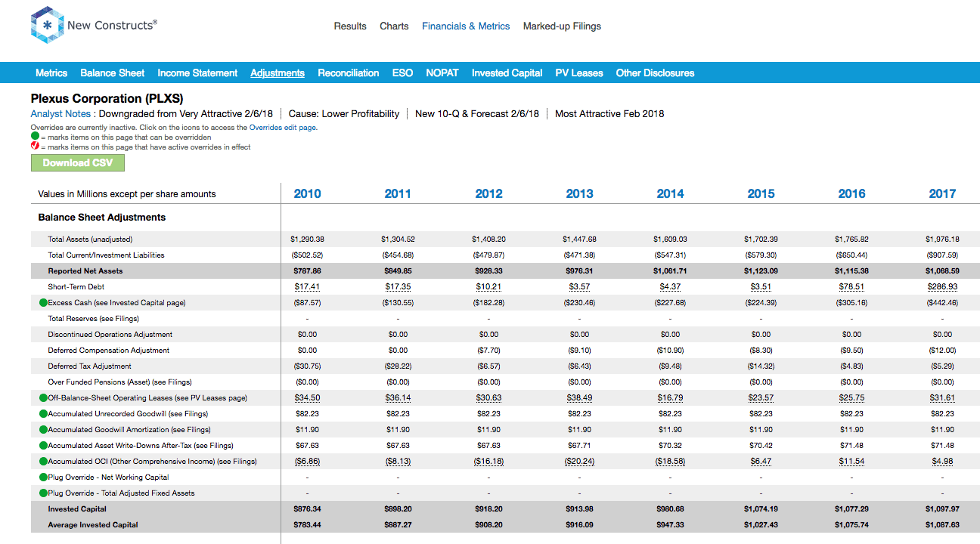The width and height of the screenshot is (980, 544).
Task: Click 2015 Short-Term Debt value $3.51
Action: click(x=761, y=287)
